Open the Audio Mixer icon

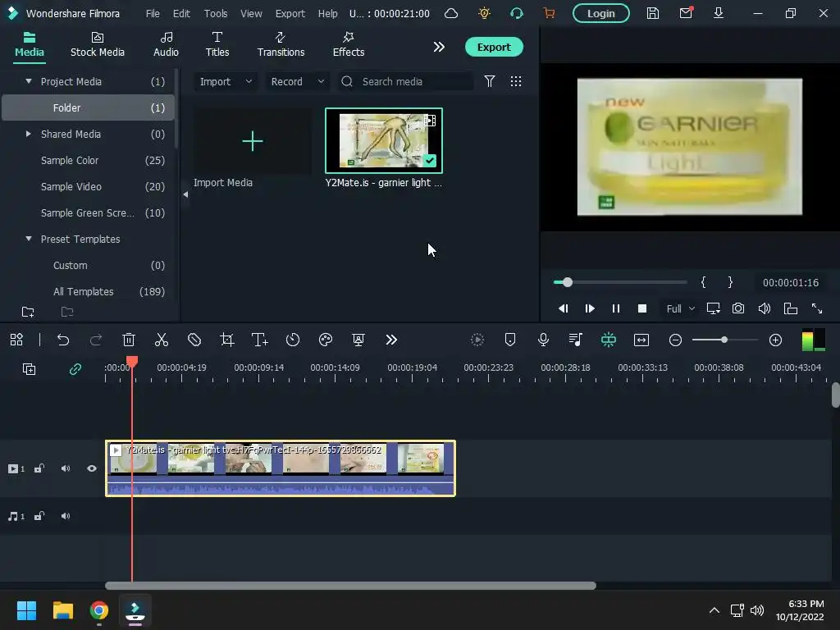pos(575,340)
